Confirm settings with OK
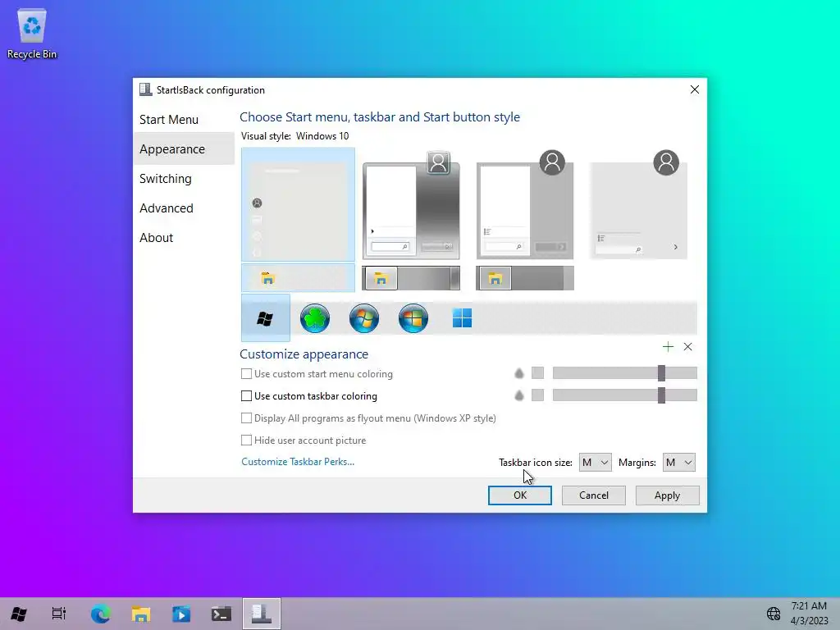This screenshot has width=840, height=630. (519, 495)
